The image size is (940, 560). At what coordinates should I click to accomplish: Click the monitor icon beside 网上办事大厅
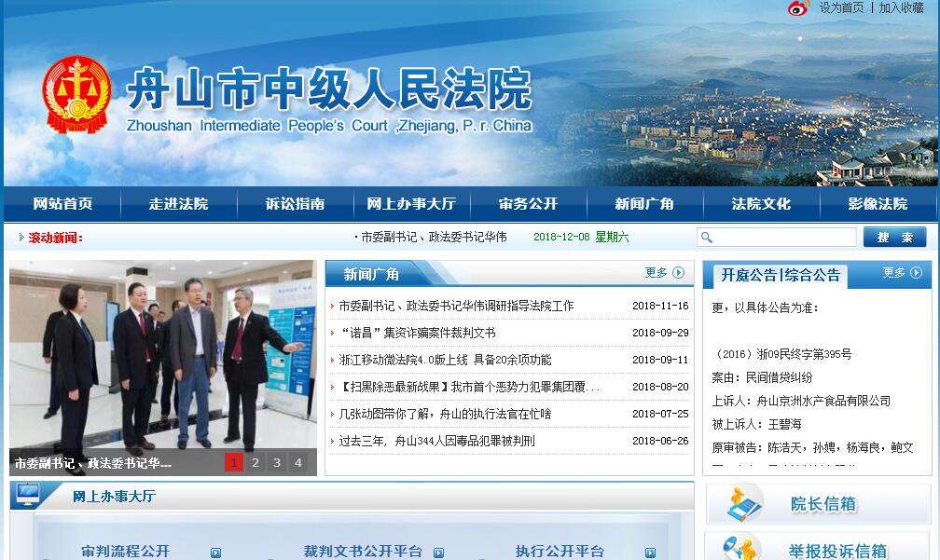[x=29, y=496]
